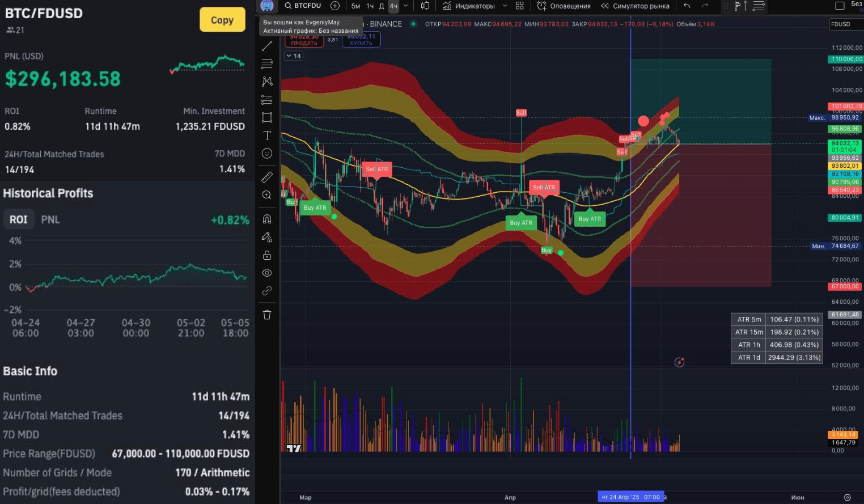
Task: Click the BTC/FDUSD pair title
Action: click(x=44, y=13)
